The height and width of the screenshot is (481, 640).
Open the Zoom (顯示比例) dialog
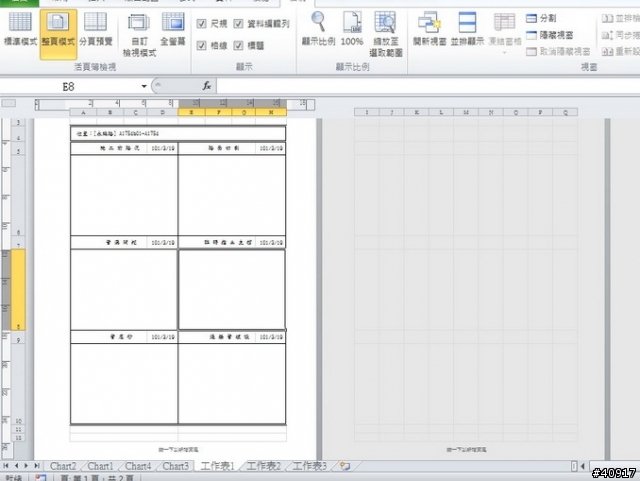pos(318,30)
